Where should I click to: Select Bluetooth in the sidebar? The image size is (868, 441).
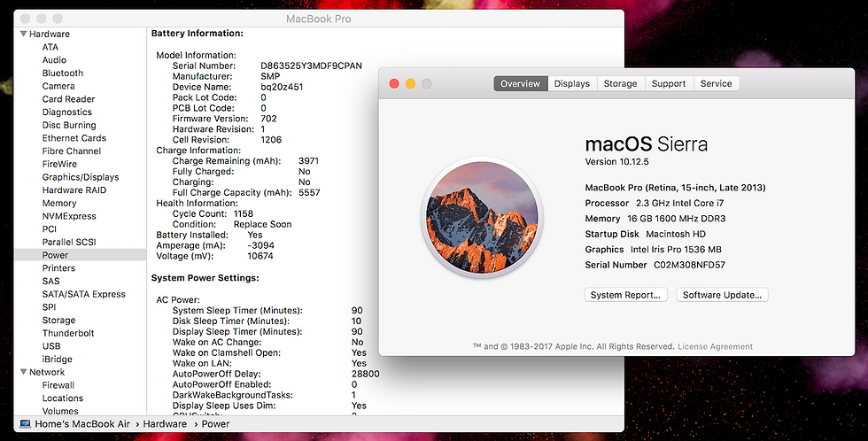tap(63, 73)
